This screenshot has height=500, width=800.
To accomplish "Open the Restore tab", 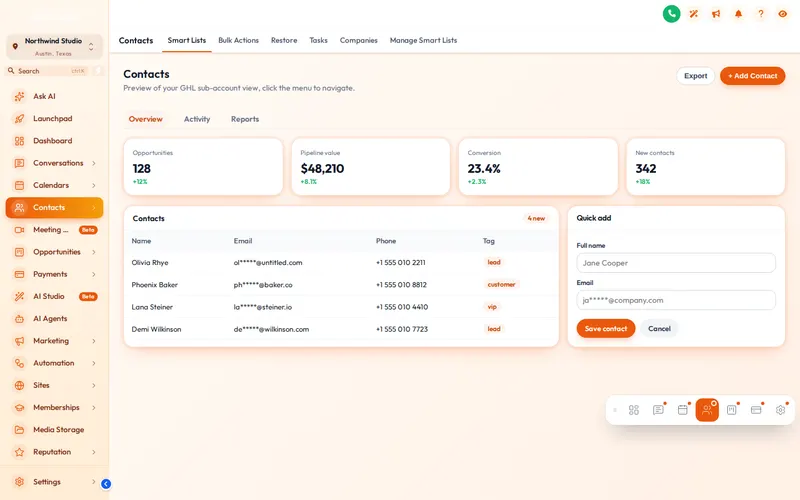I will [x=284, y=40].
